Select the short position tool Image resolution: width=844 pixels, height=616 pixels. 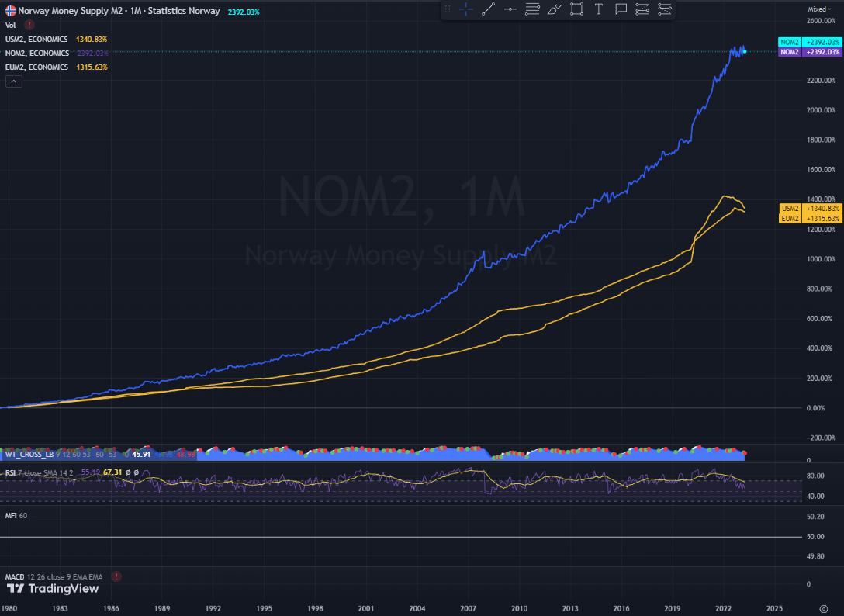(664, 9)
